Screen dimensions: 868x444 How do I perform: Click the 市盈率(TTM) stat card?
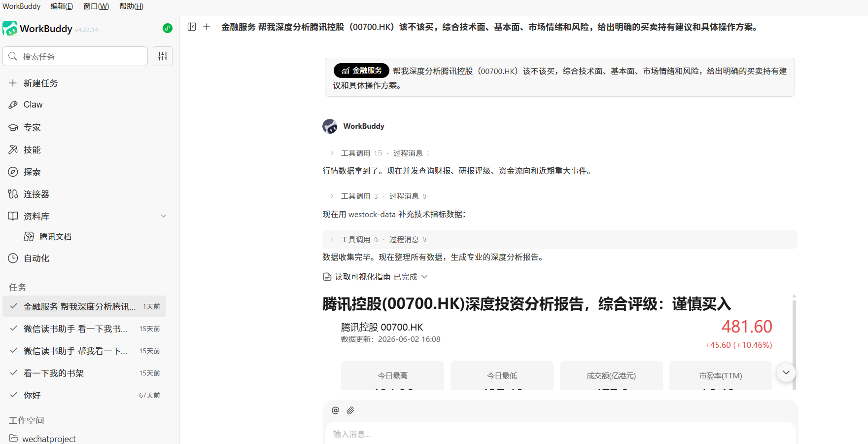[x=721, y=375]
